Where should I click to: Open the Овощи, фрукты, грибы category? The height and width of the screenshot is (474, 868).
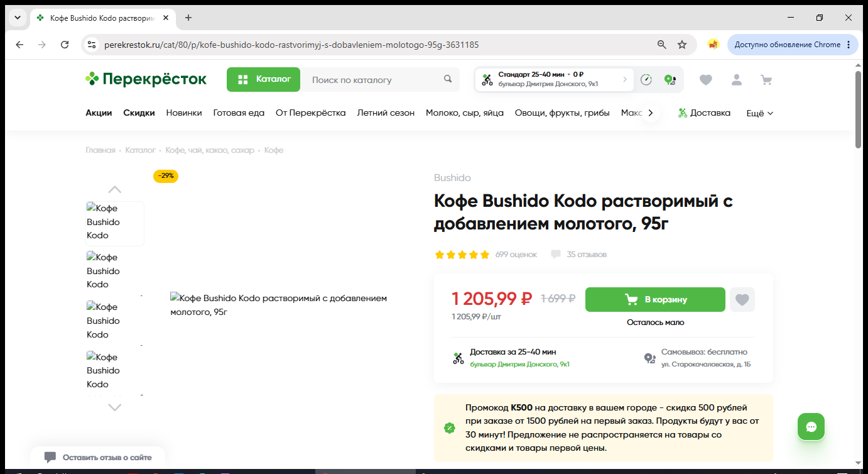[x=562, y=113]
